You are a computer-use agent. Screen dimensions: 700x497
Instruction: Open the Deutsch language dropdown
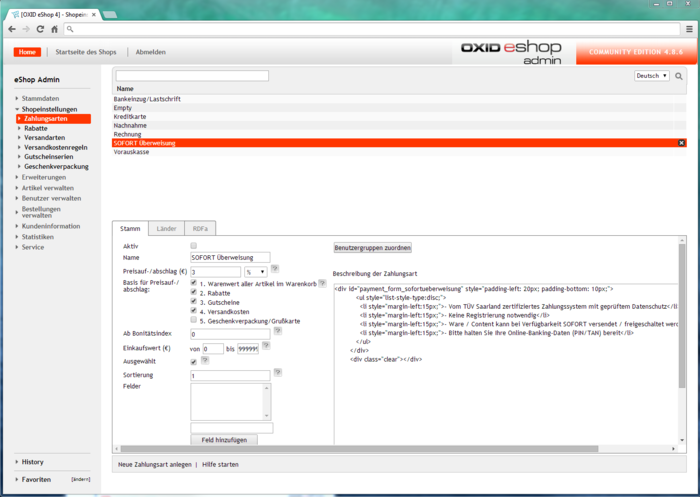pos(652,76)
